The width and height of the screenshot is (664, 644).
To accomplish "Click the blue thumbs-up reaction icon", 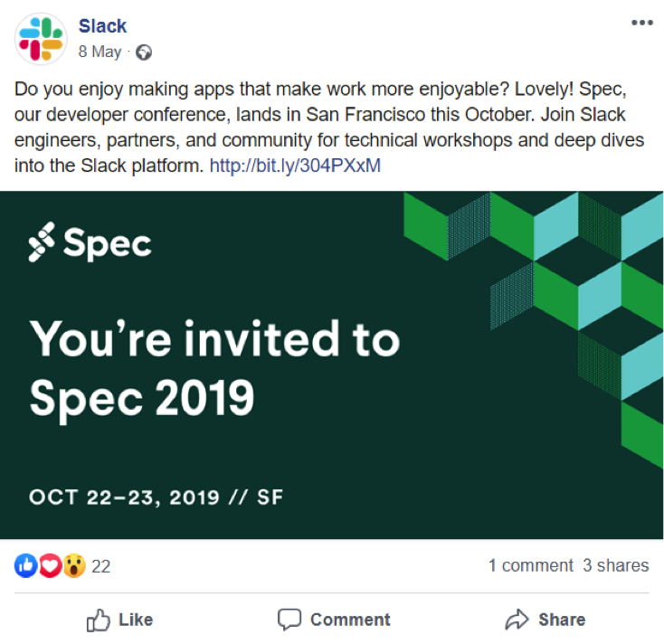I will click(26, 566).
